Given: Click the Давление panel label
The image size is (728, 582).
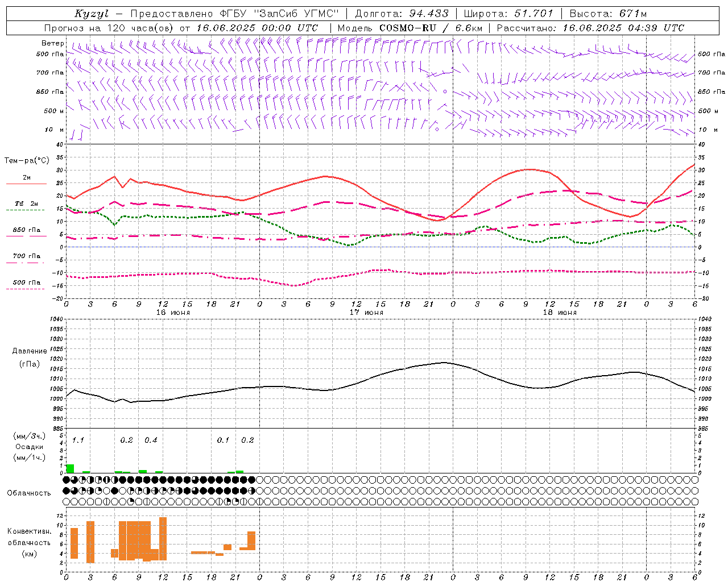Looking at the screenshot, I should 30,351.
